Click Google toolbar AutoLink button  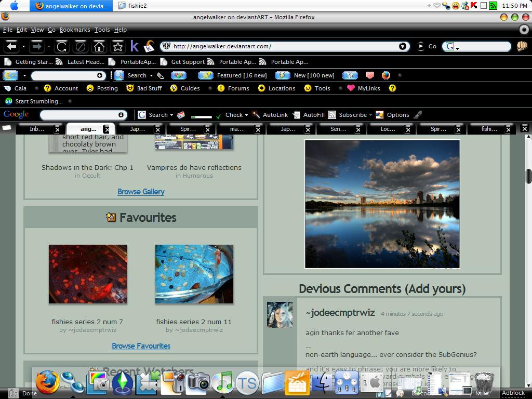pyautogui.click(x=270, y=115)
